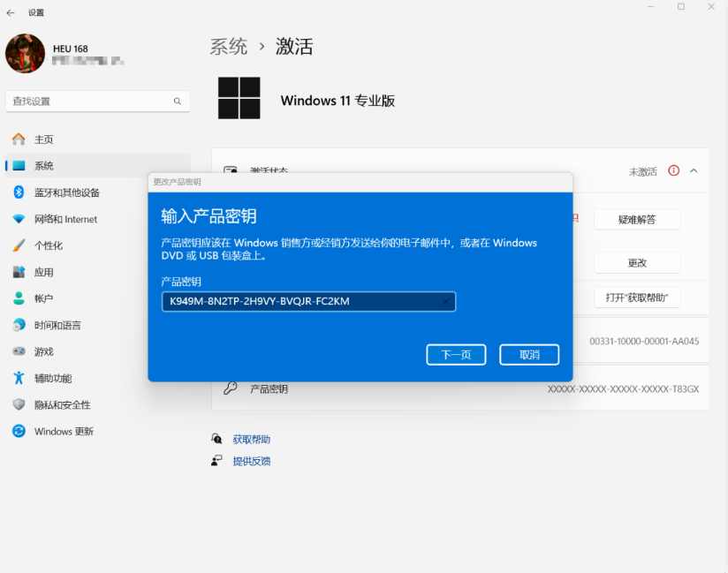The image size is (728, 573).
Task: Open 网络和 Internet via its Wi-Fi icon
Action: [x=19, y=219]
